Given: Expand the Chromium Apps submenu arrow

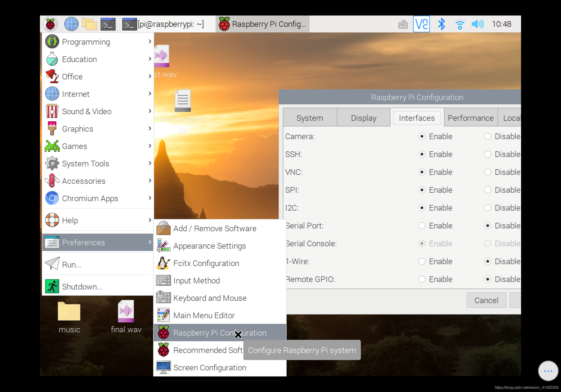Looking at the screenshot, I should 150,198.
